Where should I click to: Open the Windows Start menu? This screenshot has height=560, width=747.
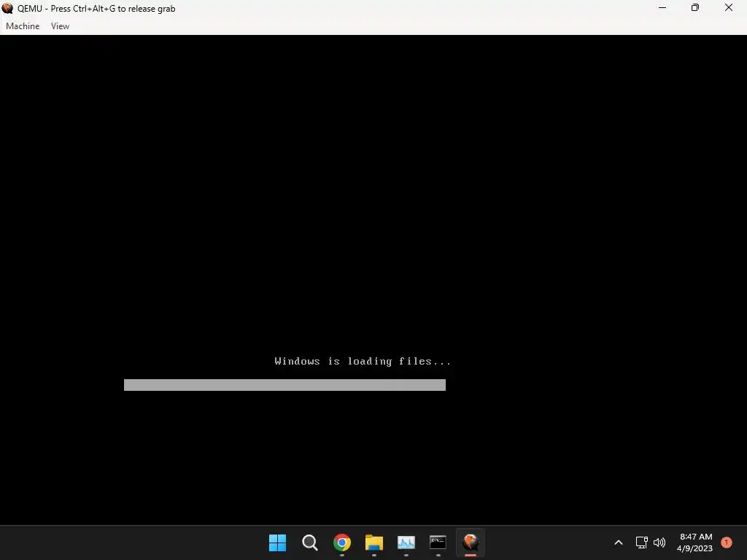[x=277, y=542]
